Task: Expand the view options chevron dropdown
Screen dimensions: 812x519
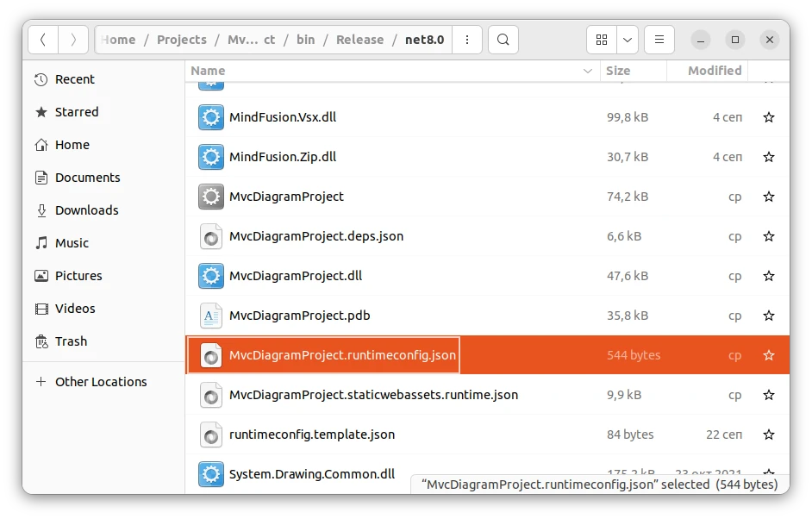Action: click(x=627, y=40)
